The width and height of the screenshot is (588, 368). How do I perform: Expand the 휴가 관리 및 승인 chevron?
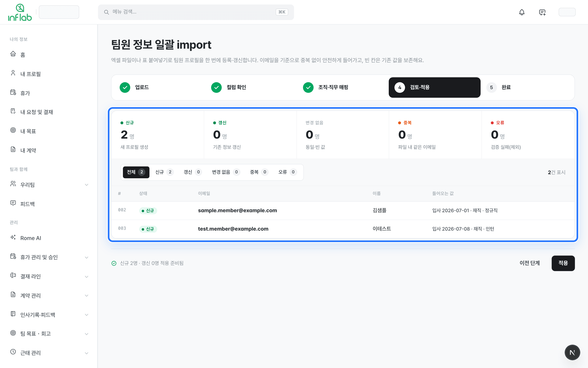pyautogui.click(x=87, y=258)
